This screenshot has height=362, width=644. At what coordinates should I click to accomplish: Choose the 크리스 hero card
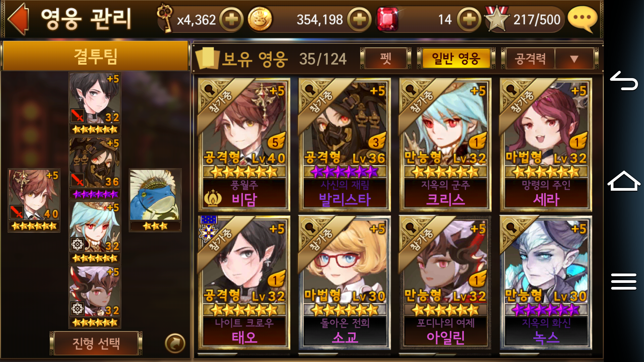[x=445, y=145]
